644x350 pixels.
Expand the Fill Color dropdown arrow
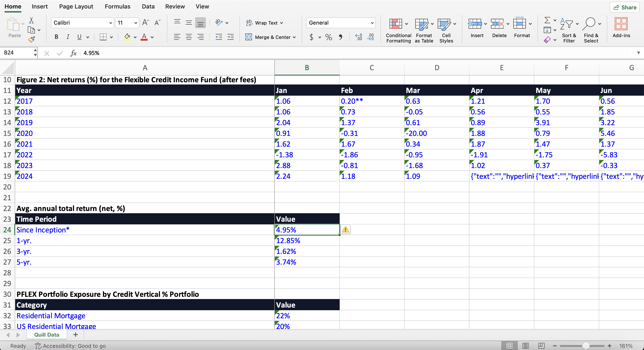(x=135, y=37)
